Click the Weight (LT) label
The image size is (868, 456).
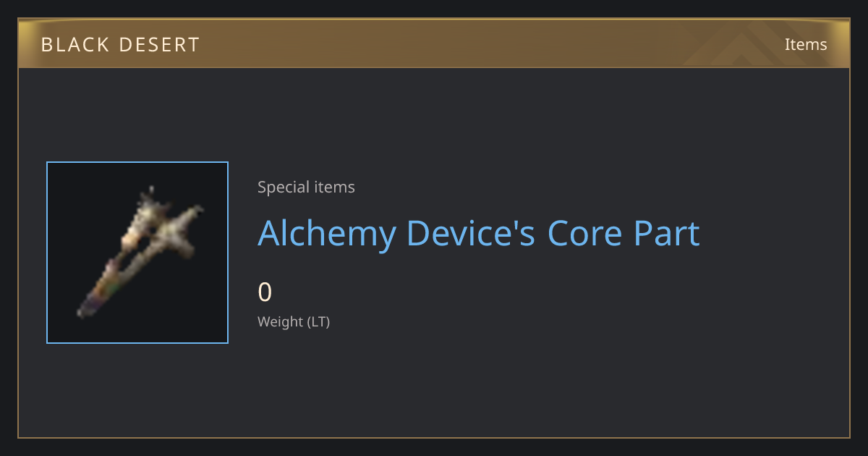point(294,322)
